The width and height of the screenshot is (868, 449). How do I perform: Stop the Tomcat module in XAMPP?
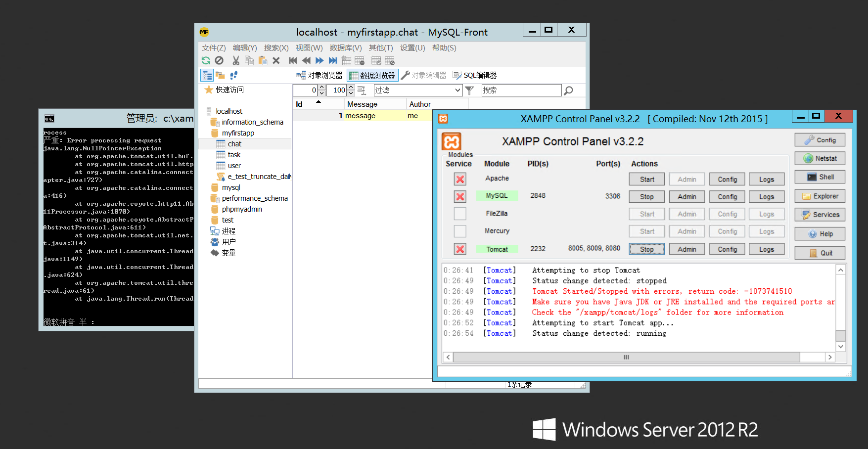pyautogui.click(x=647, y=249)
